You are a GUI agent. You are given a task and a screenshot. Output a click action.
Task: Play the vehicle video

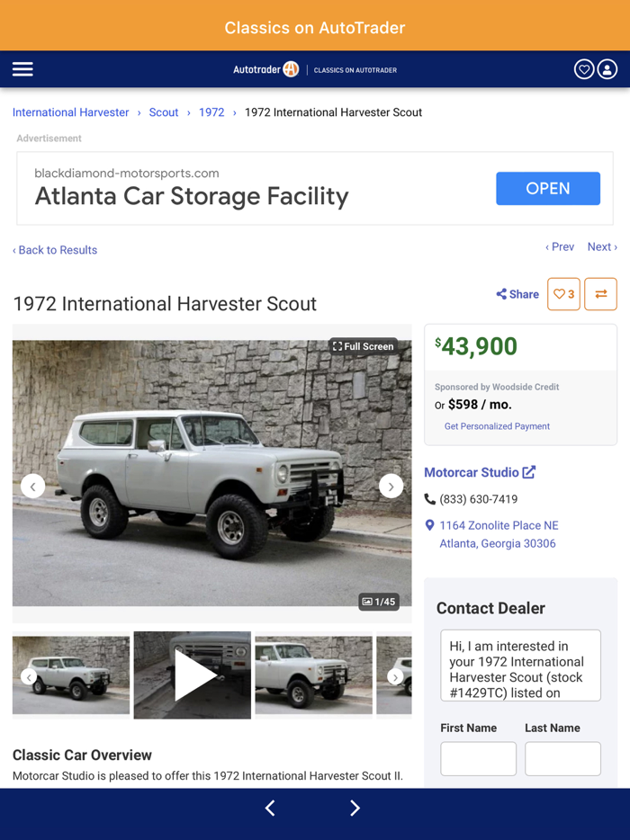pos(192,675)
